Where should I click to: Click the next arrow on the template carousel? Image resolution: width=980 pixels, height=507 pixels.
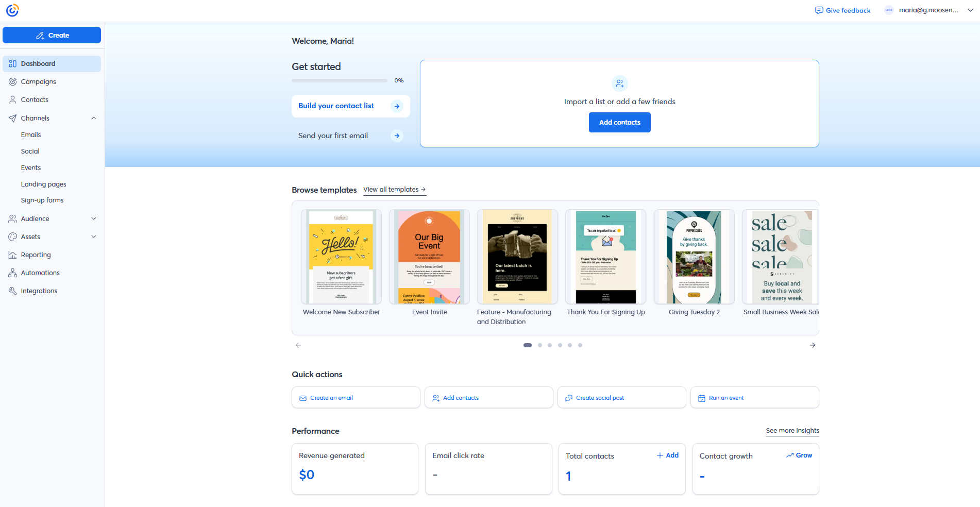[x=813, y=345]
